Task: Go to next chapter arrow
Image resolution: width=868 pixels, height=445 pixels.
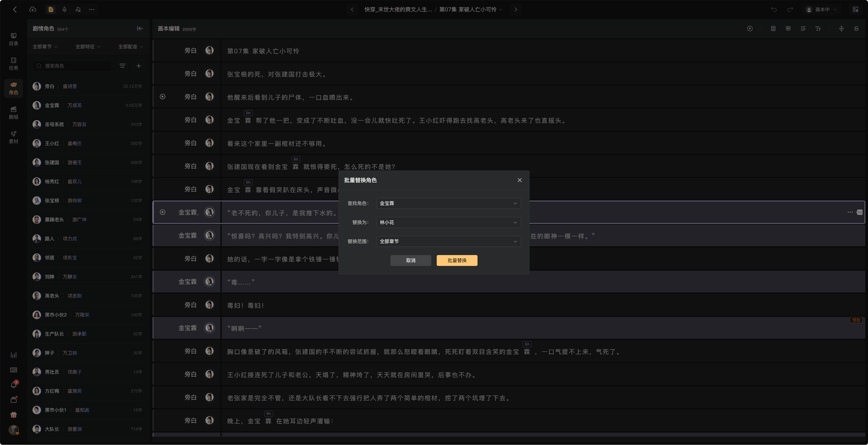Action: 516,9
